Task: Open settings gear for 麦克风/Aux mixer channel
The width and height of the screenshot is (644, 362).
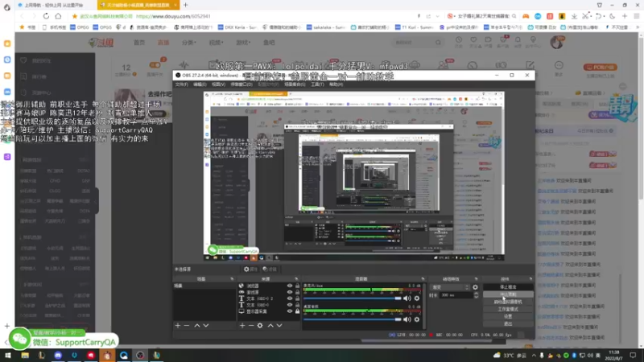Action: 417,298
